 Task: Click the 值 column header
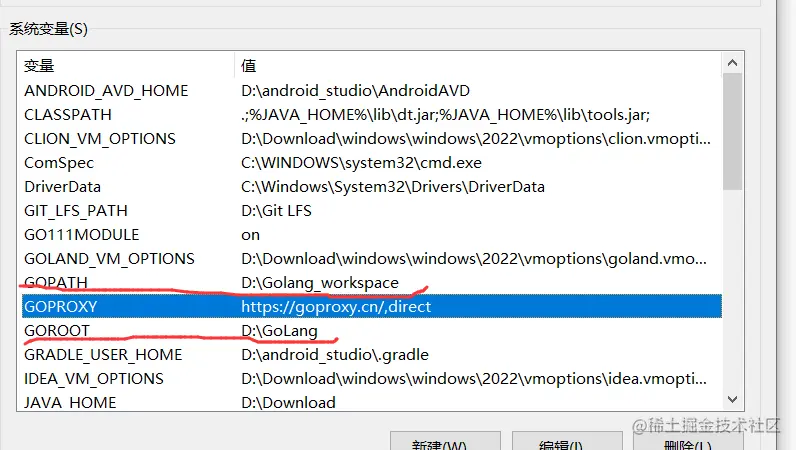478,66
